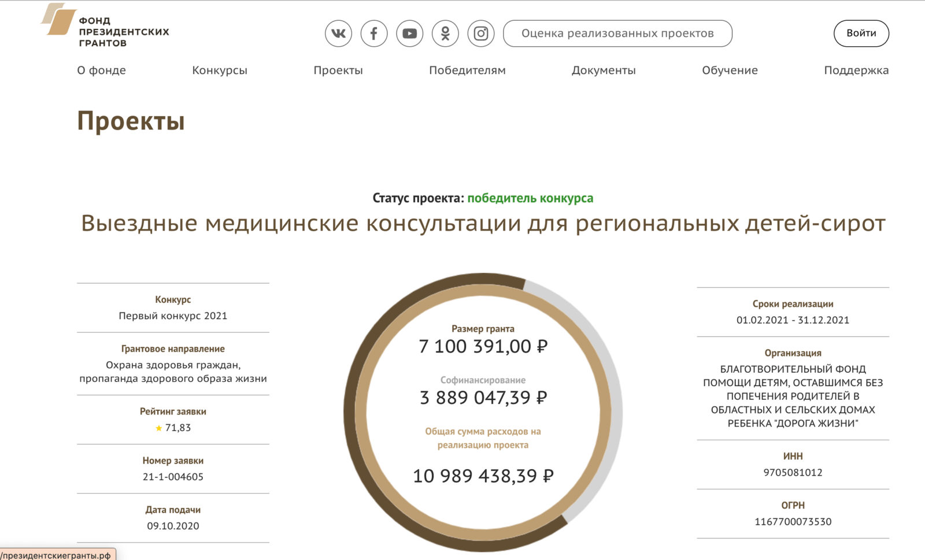Image resolution: width=925 pixels, height=560 pixels.
Task: Click application number 21-1-004605
Action: click(x=173, y=477)
